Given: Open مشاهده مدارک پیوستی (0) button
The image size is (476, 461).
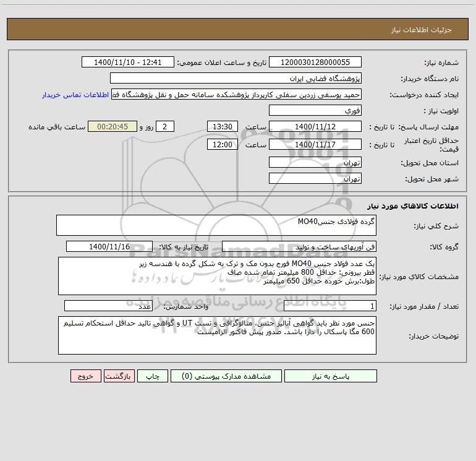Looking at the screenshot, I should [226, 376].
